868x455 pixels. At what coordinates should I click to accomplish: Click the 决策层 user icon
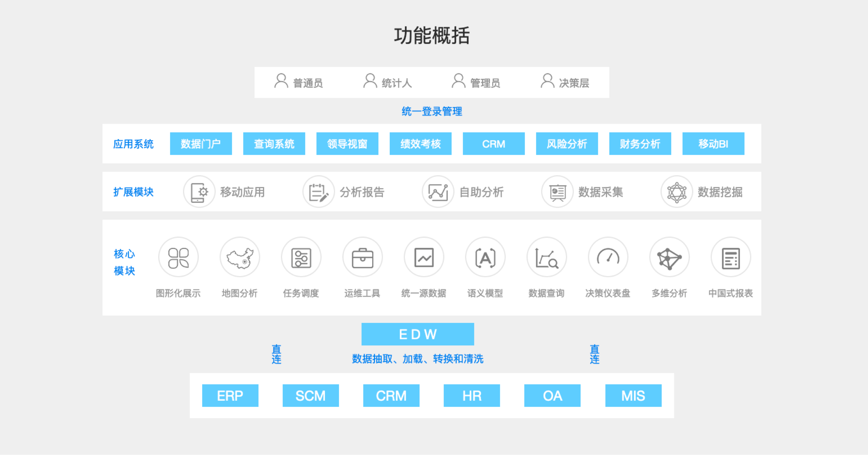coord(547,81)
